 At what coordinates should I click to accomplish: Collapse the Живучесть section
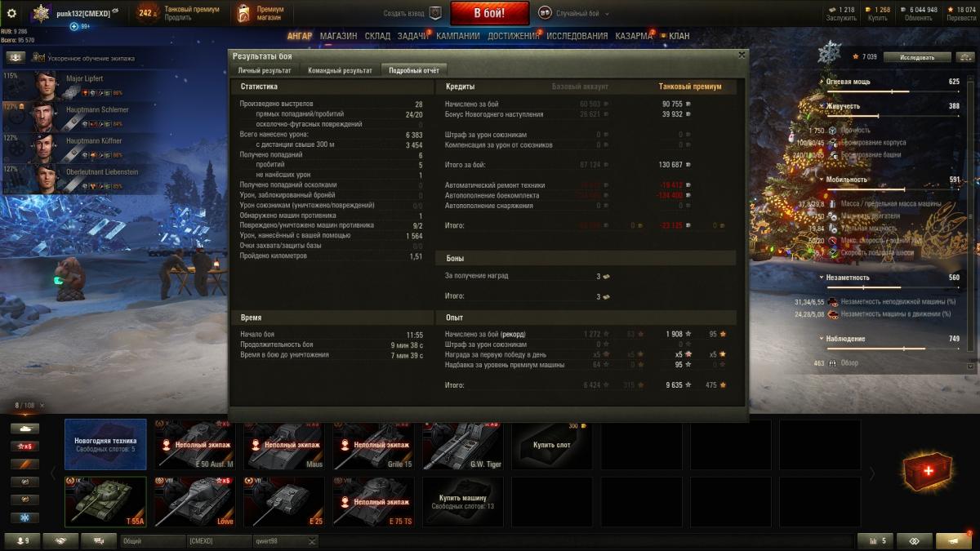822,106
